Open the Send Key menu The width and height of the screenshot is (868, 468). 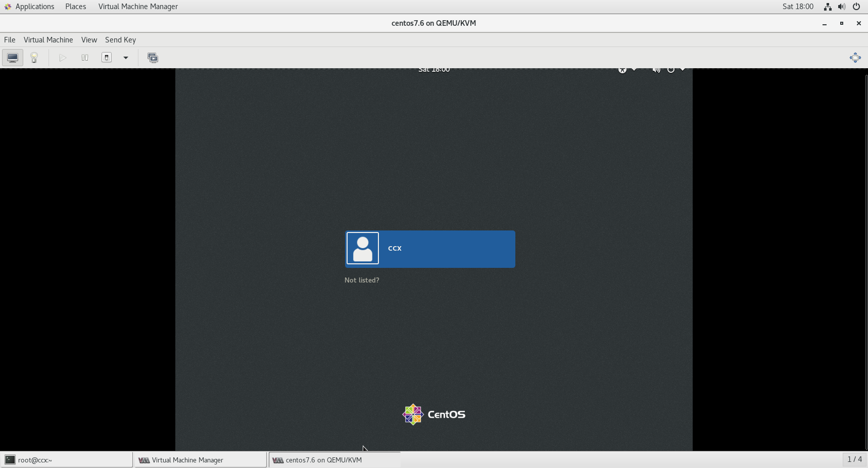[120, 40]
